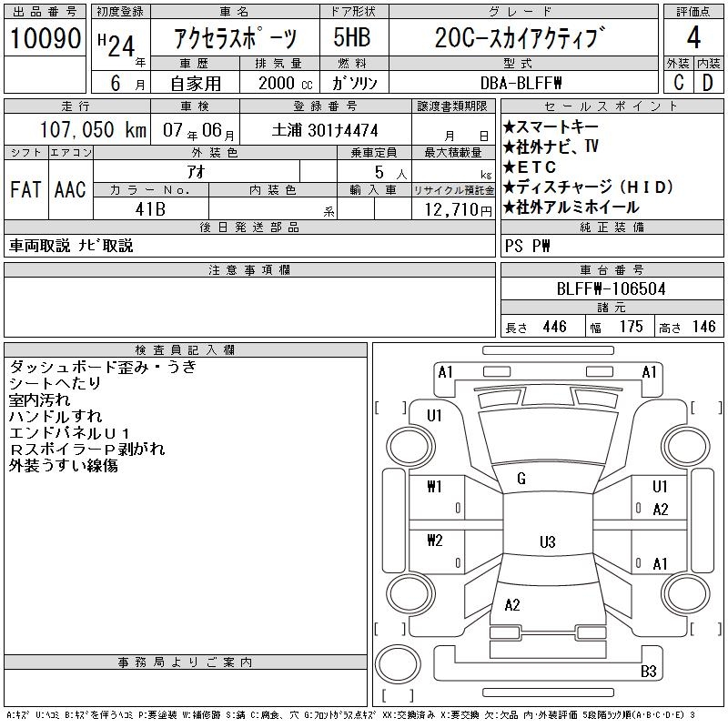Click the vehicle history value 自家用
Image resolution: width=728 pixels, height=728 pixels.
coord(196,84)
